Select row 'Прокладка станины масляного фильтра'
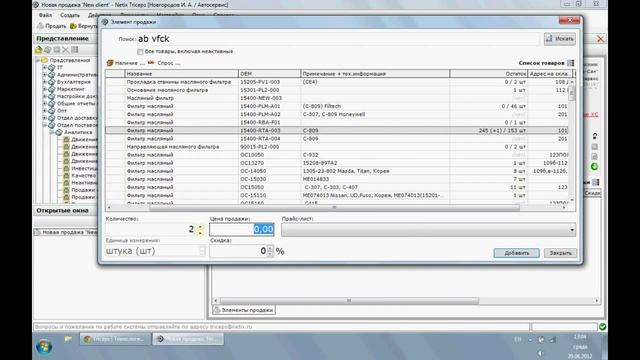Viewport: 640px width, 360px height. 337,82
